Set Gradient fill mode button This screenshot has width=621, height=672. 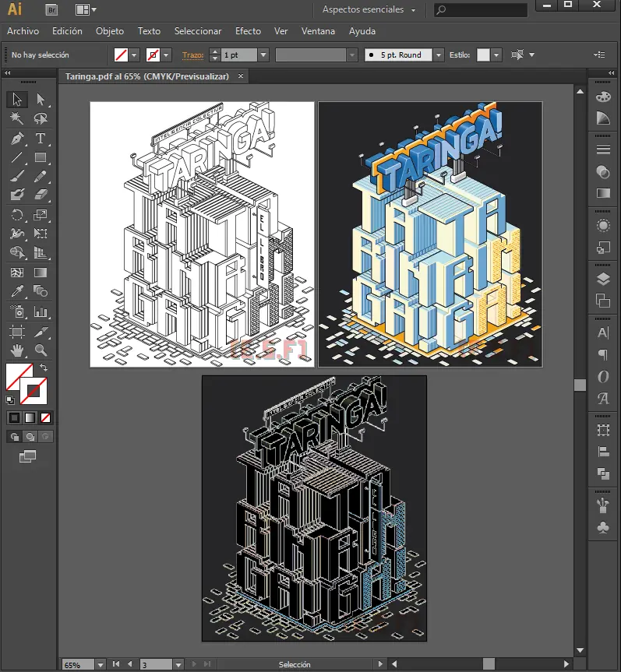[30, 418]
